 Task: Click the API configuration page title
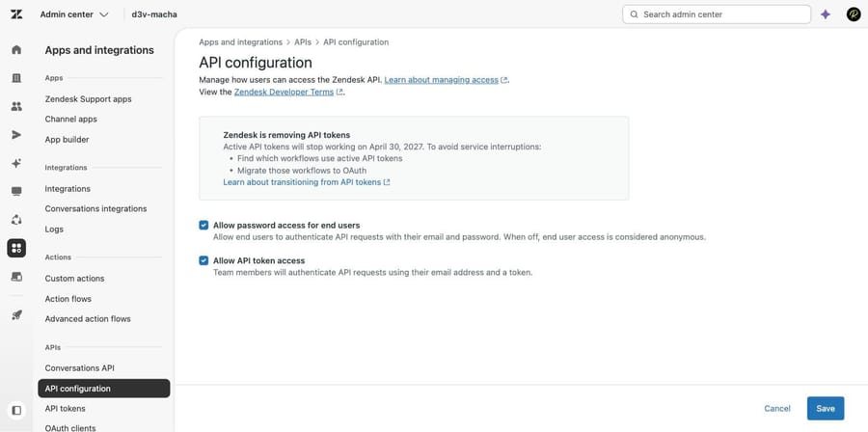point(256,62)
